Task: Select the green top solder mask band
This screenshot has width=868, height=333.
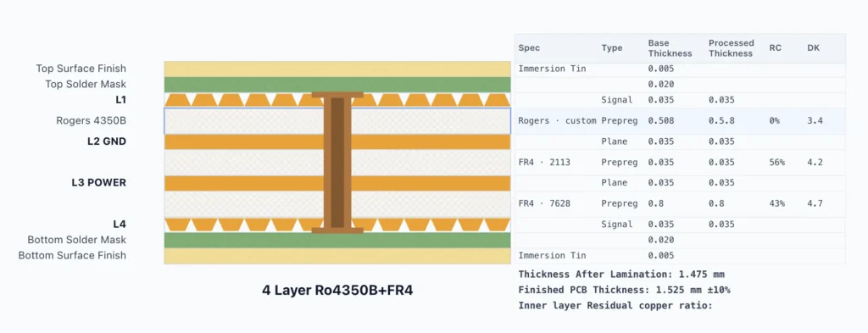Action: click(337, 85)
